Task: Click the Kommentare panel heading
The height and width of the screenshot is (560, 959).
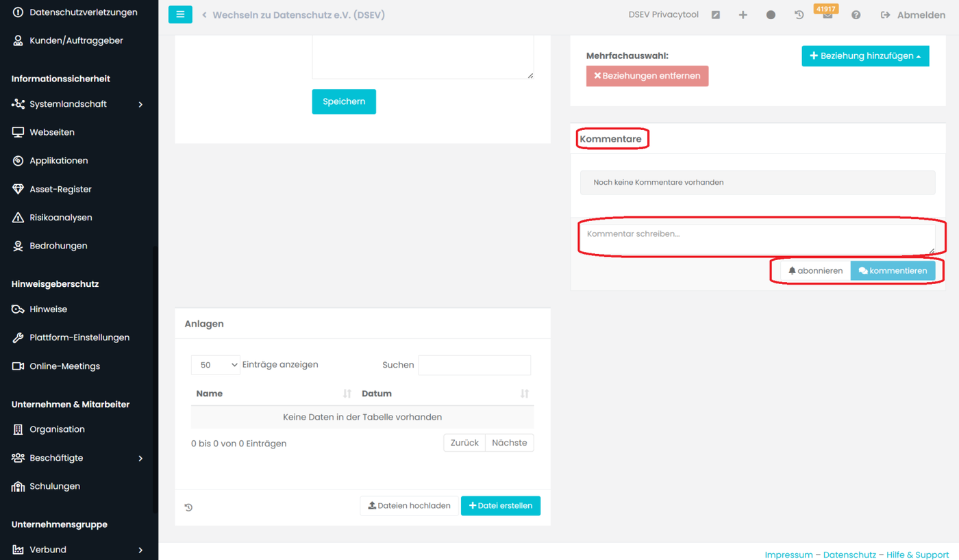Action: [x=610, y=139]
